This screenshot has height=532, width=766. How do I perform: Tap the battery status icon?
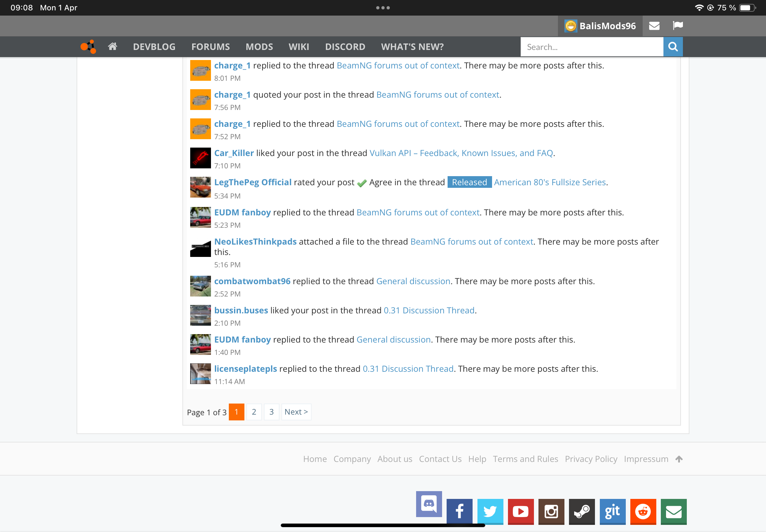[747, 8]
